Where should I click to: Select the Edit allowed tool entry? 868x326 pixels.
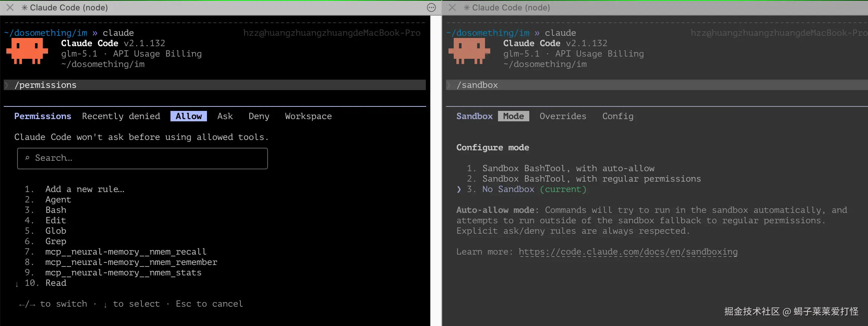[x=56, y=220]
